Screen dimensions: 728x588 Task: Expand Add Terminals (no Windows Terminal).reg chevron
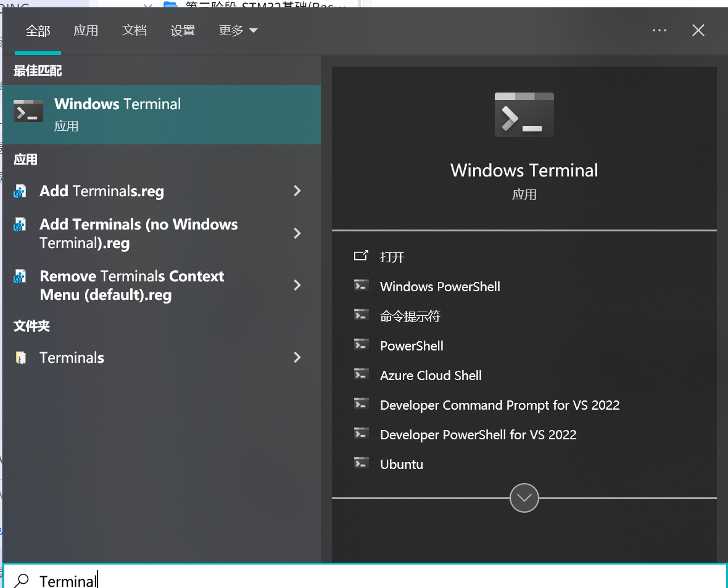[297, 233]
